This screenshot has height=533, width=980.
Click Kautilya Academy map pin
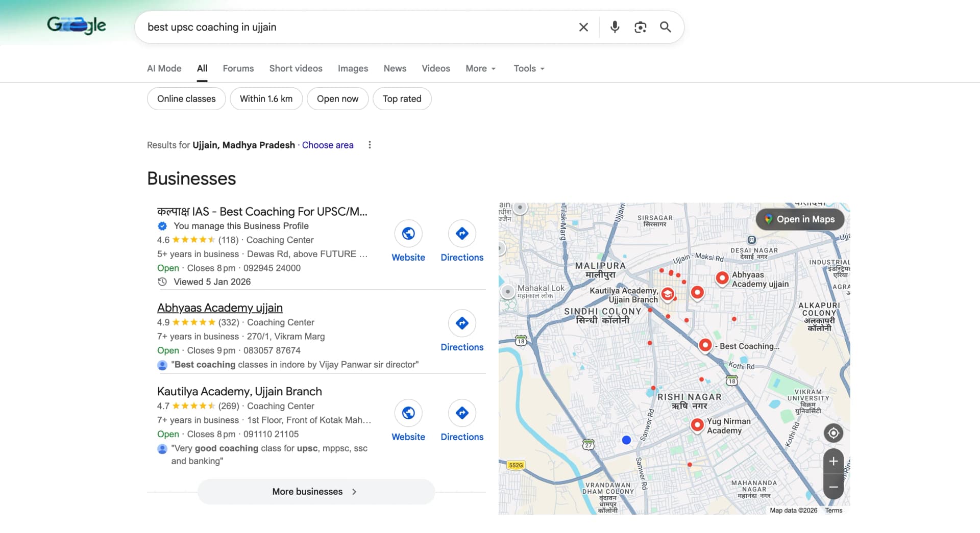coord(667,294)
